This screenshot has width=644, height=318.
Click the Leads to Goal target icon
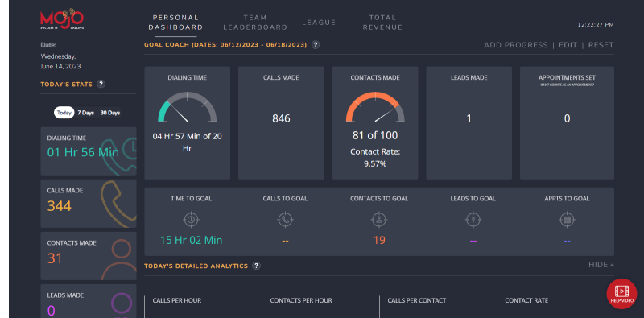pos(473,220)
